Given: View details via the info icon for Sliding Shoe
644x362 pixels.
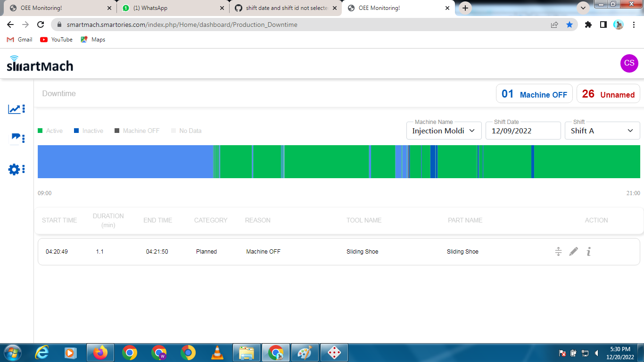Looking at the screenshot, I should tap(588, 251).
